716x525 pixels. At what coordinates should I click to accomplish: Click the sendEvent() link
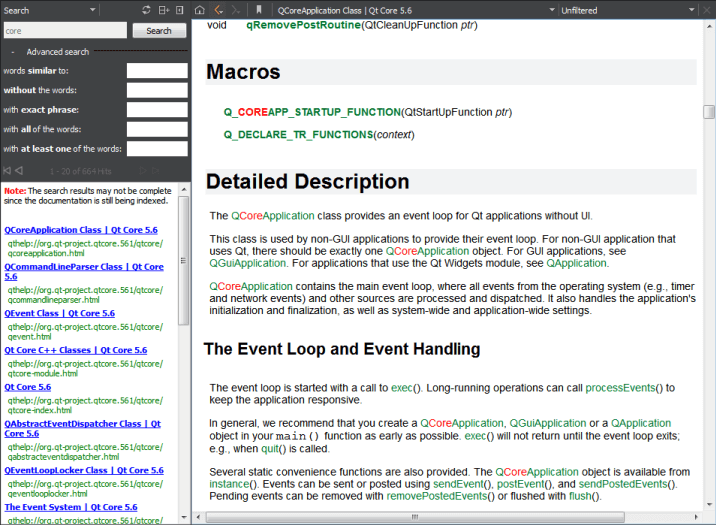[458, 484]
